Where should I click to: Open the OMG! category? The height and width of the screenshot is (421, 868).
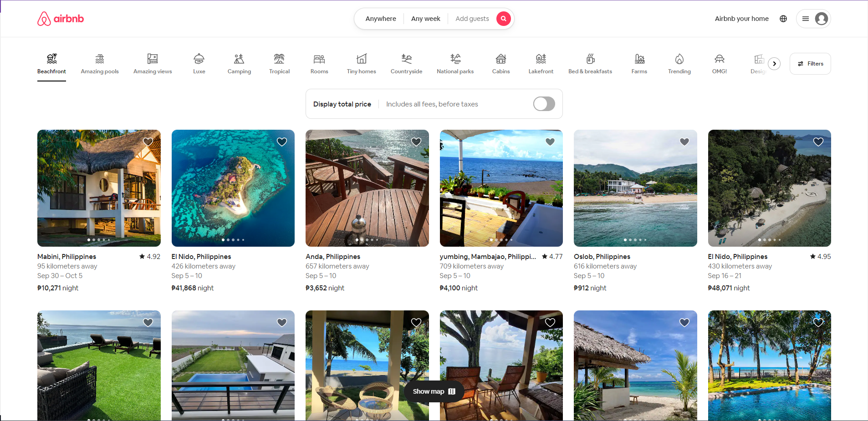point(719,64)
